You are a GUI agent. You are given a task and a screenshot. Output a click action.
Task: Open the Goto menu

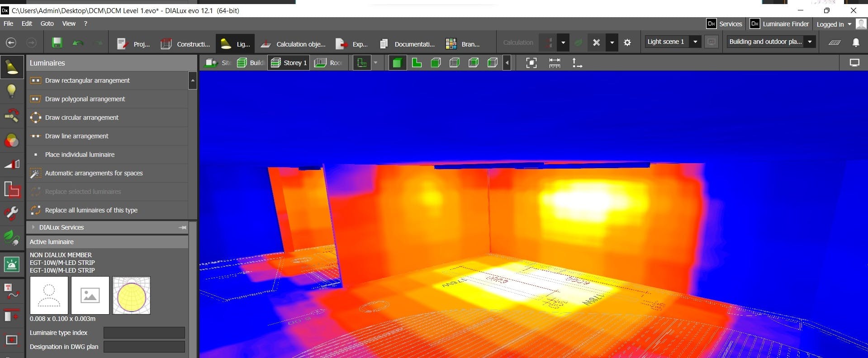click(47, 24)
